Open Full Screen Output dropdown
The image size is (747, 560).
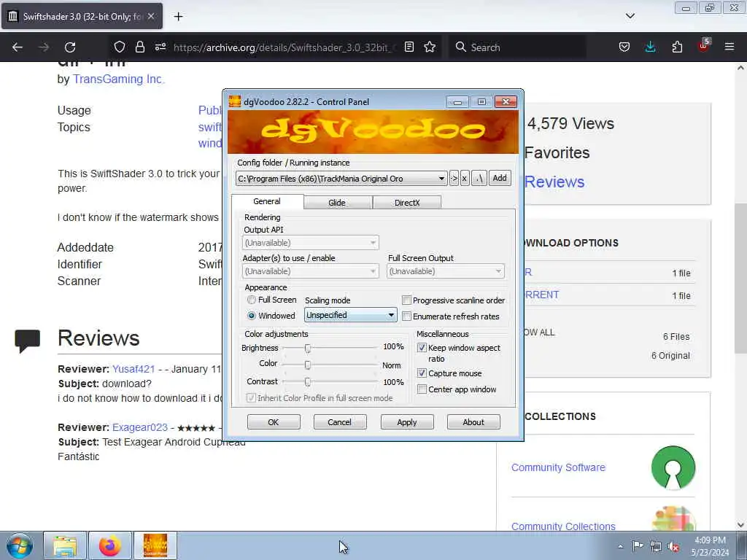(446, 271)
